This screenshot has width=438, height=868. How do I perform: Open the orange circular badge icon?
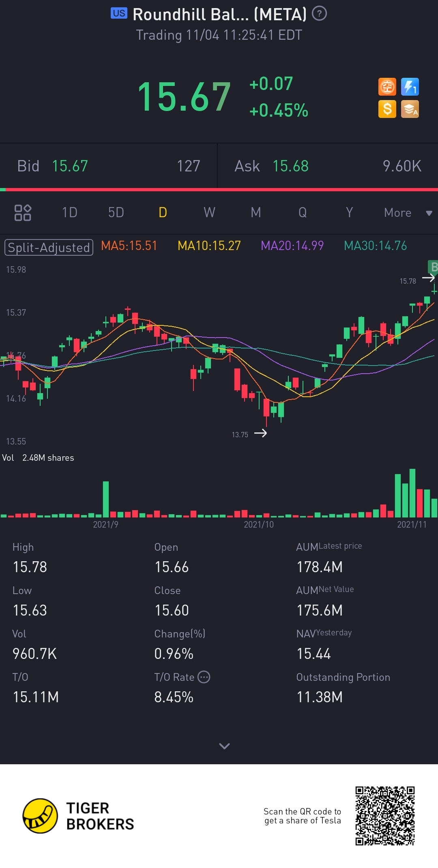(x=387, y=87)
